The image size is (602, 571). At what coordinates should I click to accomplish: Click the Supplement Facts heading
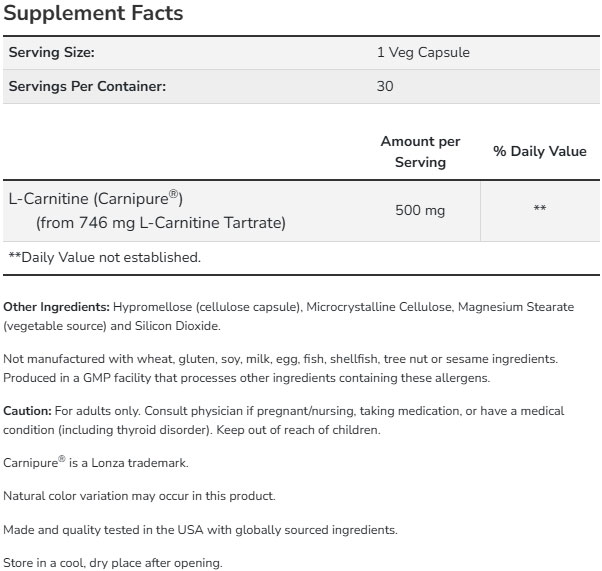click(x=95, y=14)
